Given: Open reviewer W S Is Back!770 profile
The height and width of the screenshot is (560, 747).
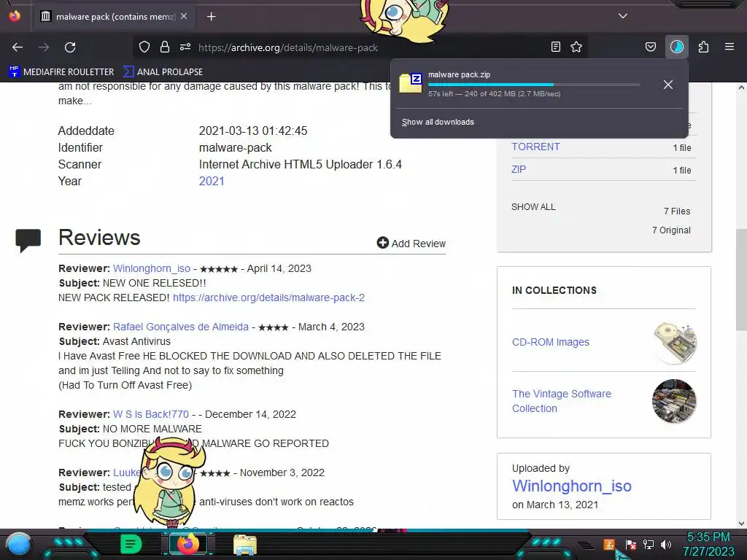Looking at the screenshot, I should point(150,414).
